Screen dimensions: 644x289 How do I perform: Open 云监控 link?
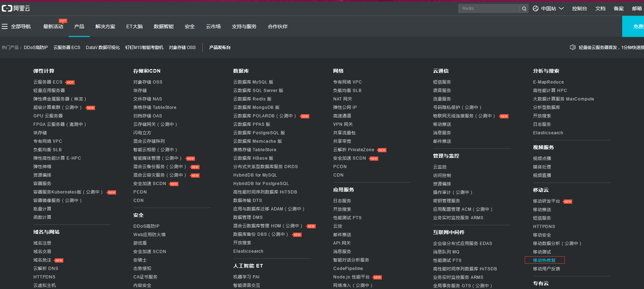pyautogui.click(x=440, y=167)
